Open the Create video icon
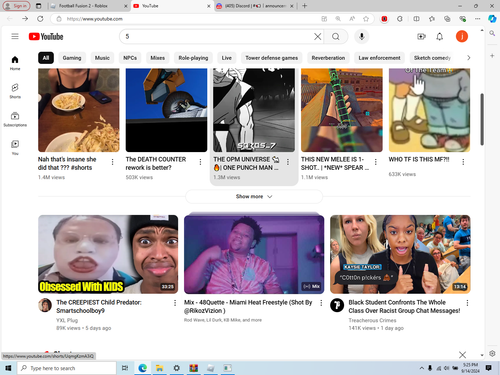The height and width of the screenshot is (375, 500). [421, 36]
